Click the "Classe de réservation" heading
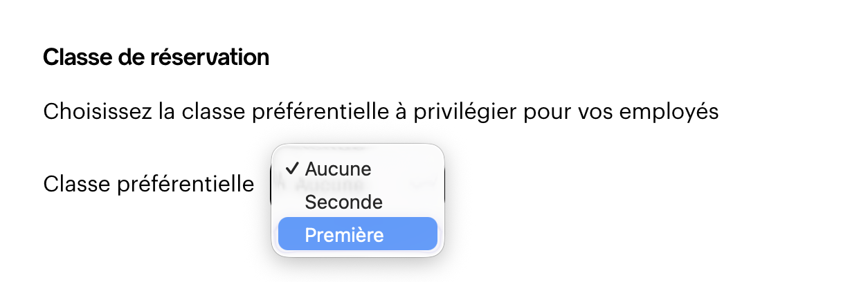The width and height of the screenshot is (868, 282). pyautogui.click(x=156, y=57)
